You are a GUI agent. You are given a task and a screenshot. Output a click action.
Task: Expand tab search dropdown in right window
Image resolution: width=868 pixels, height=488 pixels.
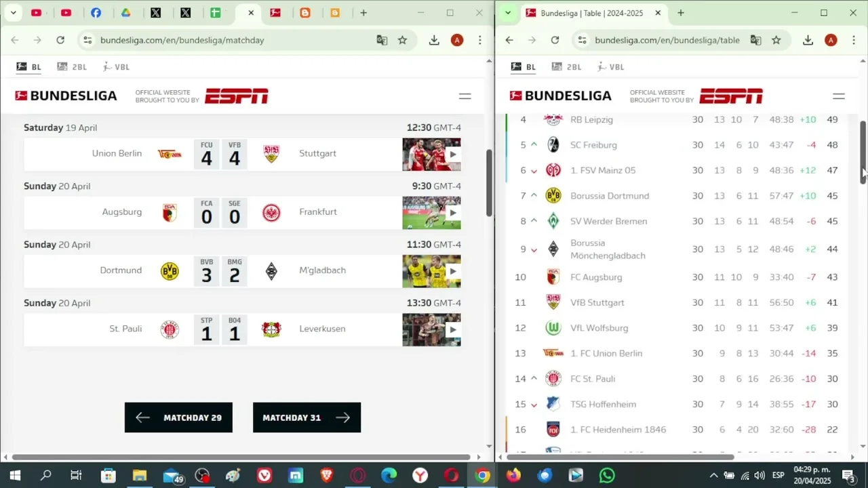(x=508, y=13)
